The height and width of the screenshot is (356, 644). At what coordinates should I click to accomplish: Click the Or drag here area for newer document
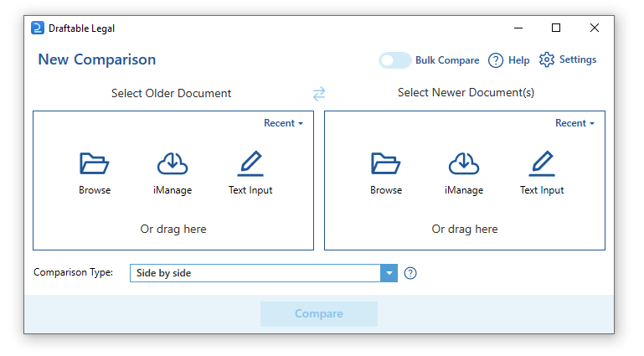point(465,230)
